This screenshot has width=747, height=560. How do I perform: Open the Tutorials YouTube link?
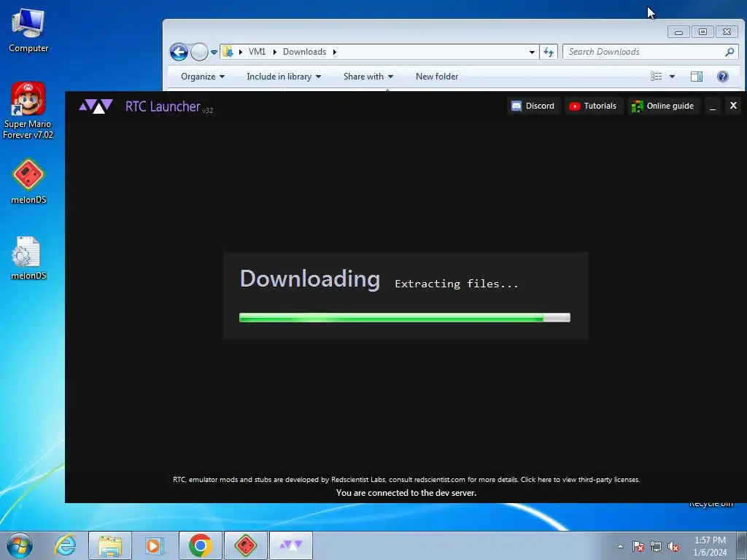coord(593,106)
